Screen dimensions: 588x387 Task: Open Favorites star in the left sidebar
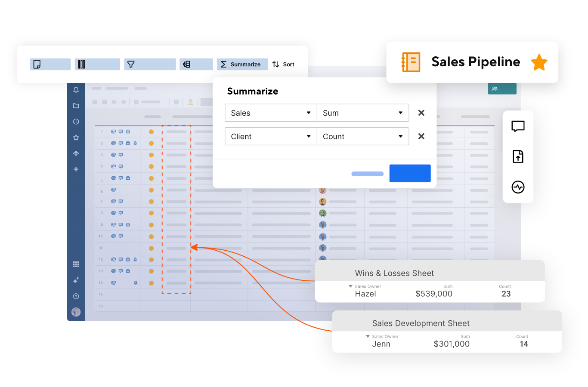[x=76, y=138]
